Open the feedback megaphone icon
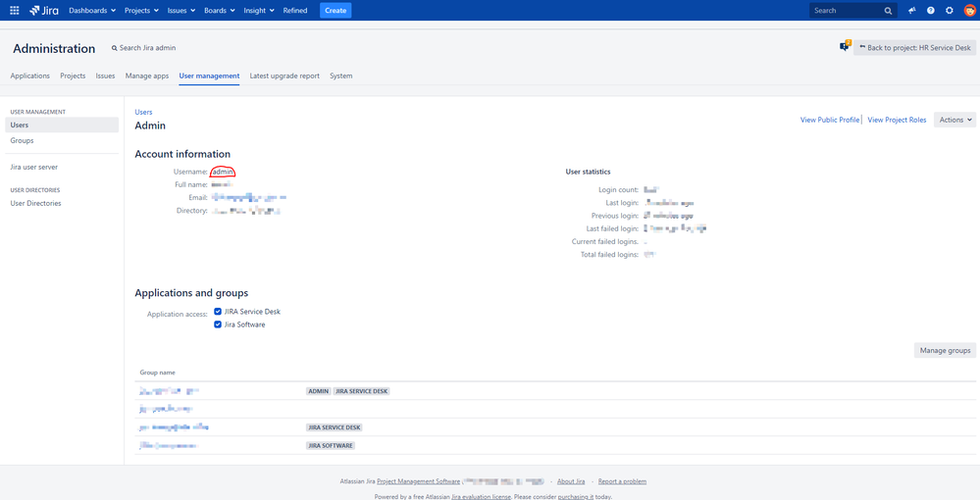 pyautogui.click(x=912, y=11)
